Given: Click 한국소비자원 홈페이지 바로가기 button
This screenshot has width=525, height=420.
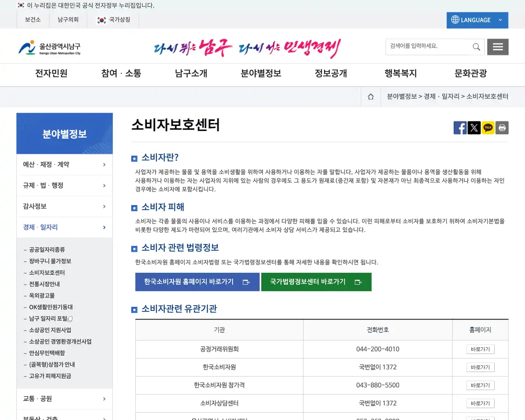Looking at the screenshot, I should click(x=197, y=282).
